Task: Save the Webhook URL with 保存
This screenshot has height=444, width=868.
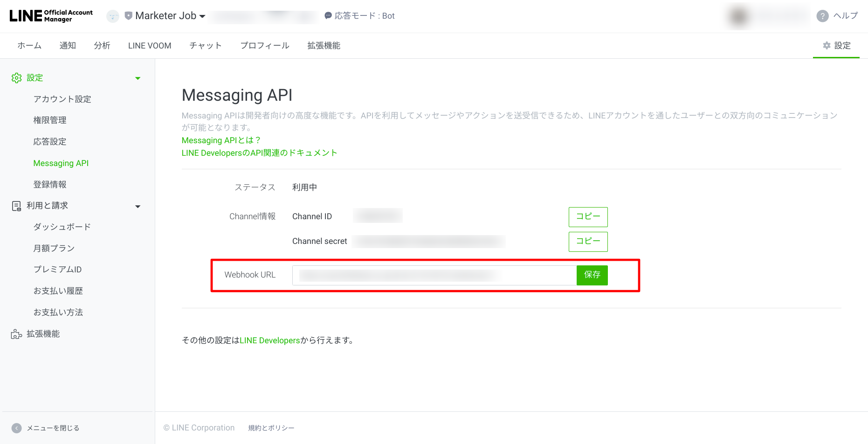Action: [592, 275]
